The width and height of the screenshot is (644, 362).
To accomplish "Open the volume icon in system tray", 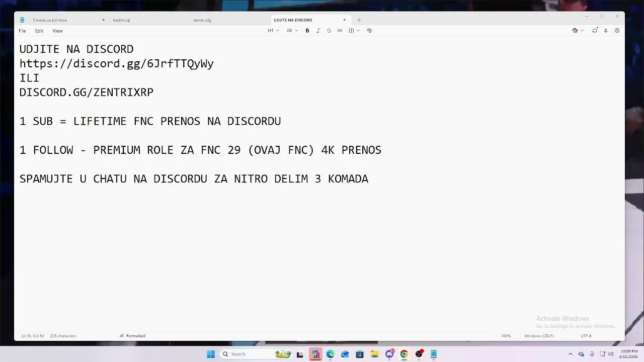I will coord(611,354).
